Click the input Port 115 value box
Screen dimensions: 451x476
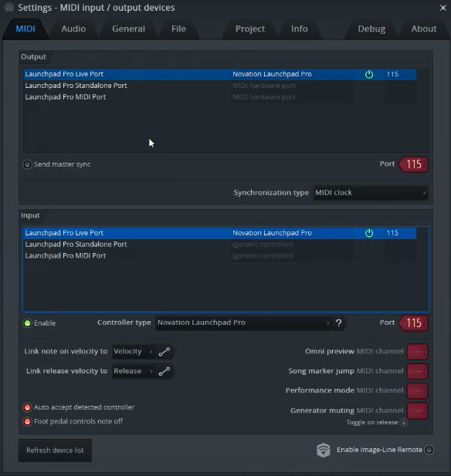[x=414, y=323]
